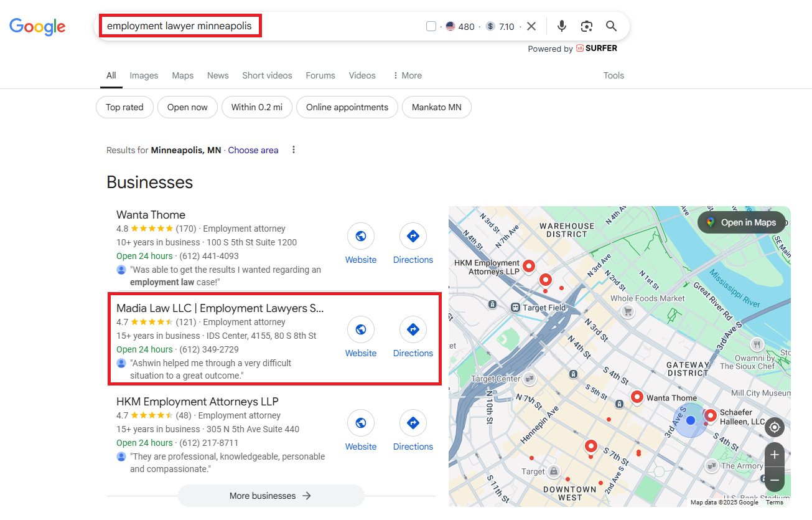Apply the Open now filter chip
This screenshot has height=520, width=812.
point(187,107)
